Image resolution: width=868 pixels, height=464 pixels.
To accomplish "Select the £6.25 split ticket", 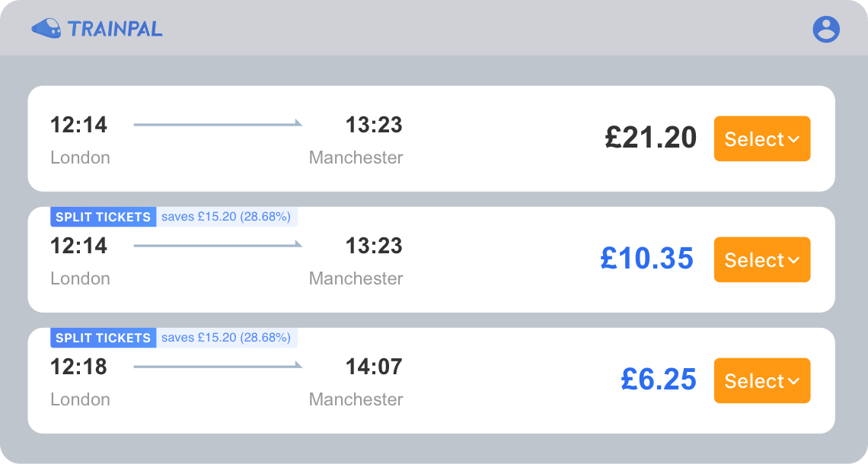I will tap(754, 380).
